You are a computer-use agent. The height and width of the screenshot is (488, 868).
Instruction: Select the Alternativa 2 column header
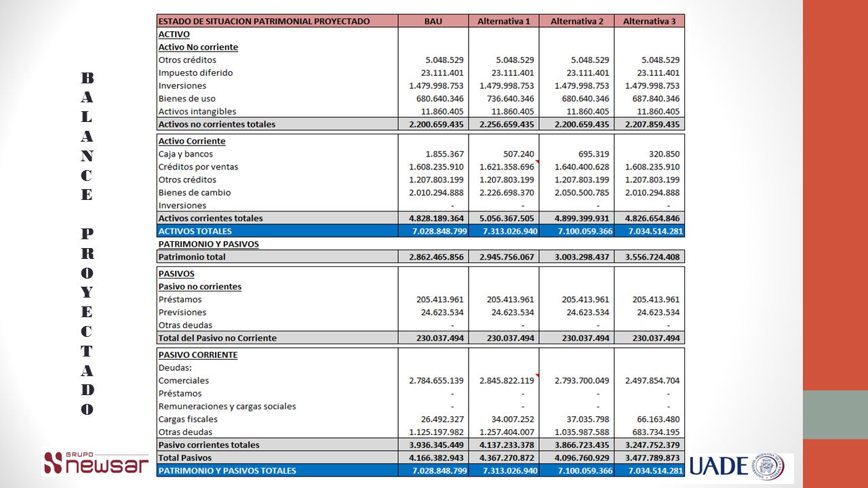click(577, 21)
